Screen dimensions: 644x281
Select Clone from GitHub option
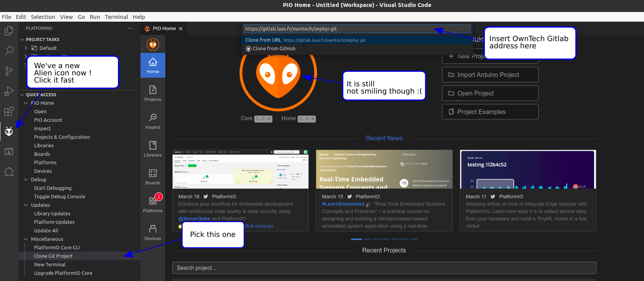click(356, 48)
